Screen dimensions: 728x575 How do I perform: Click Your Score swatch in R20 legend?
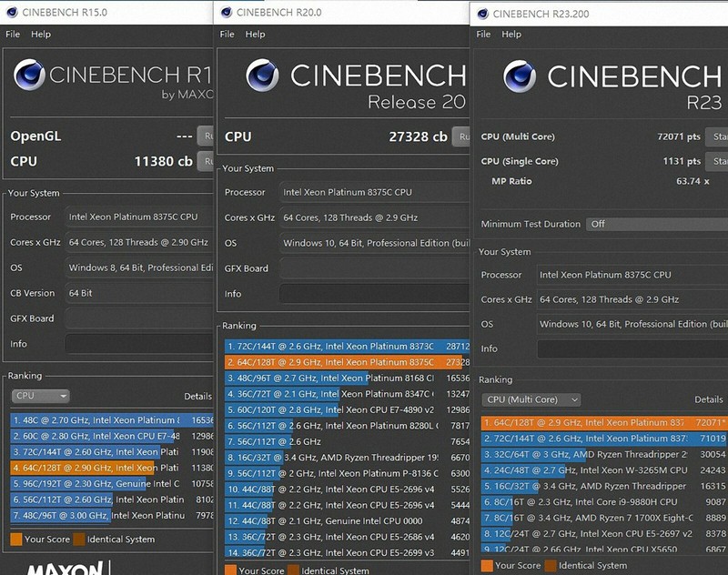(x=230, y=570)
